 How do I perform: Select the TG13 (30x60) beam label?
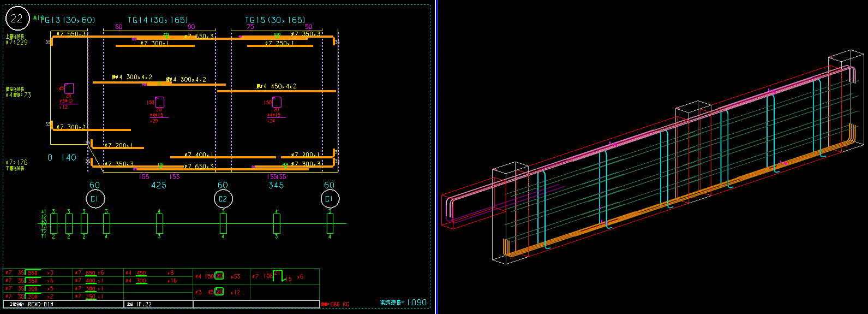[x=68, y=20]
